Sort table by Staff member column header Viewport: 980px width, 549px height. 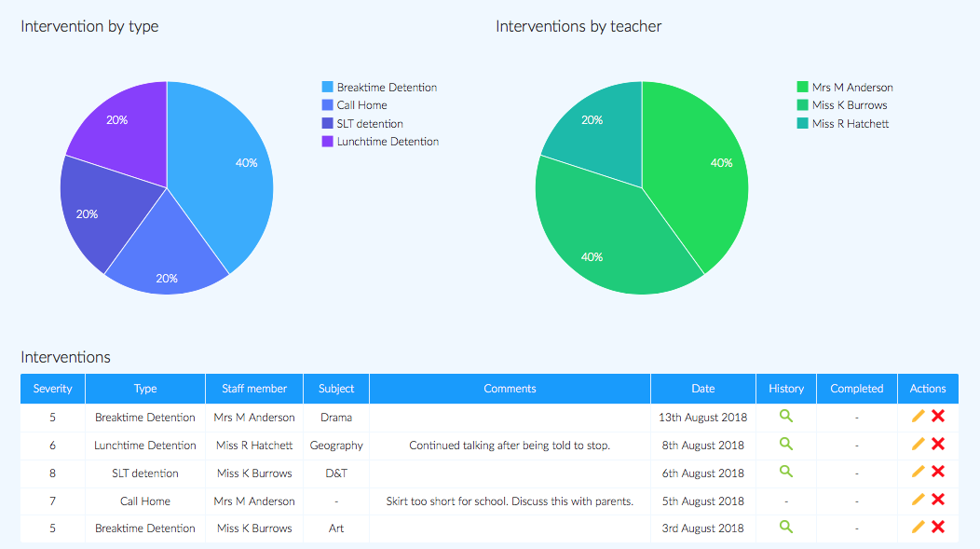coord(253,389)
